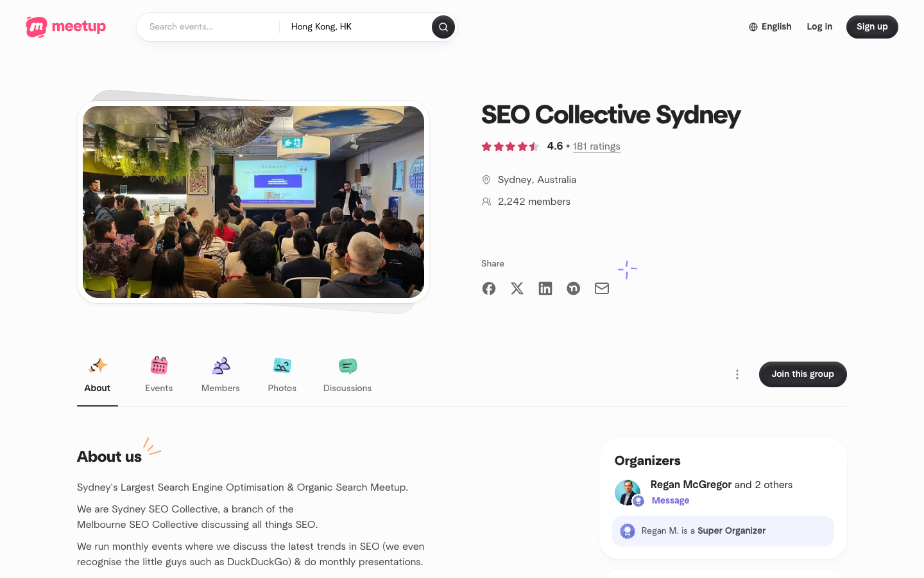Click the '2,242 members' text

[x=534, y=202]
